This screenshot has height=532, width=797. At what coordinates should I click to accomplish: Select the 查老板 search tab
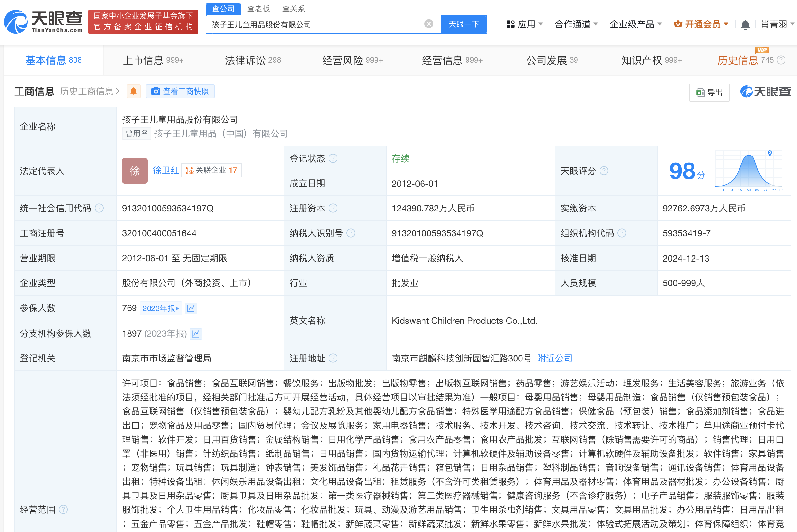click(258, 9)
